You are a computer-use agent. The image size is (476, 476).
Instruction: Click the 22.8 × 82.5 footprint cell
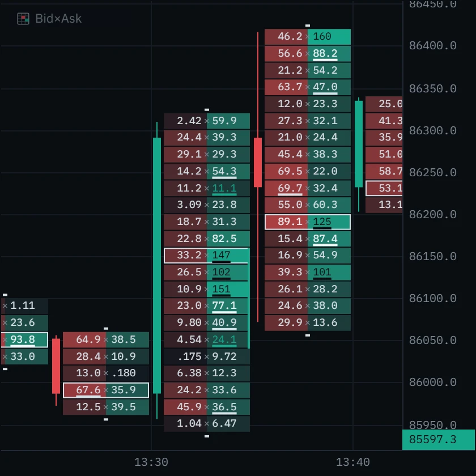coord(207,239)
